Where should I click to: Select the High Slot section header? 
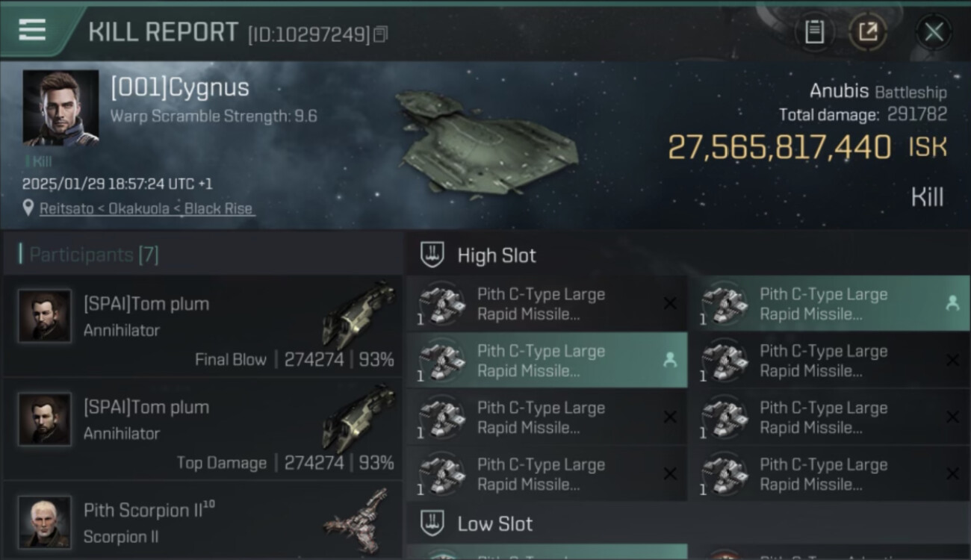point(497,255)
